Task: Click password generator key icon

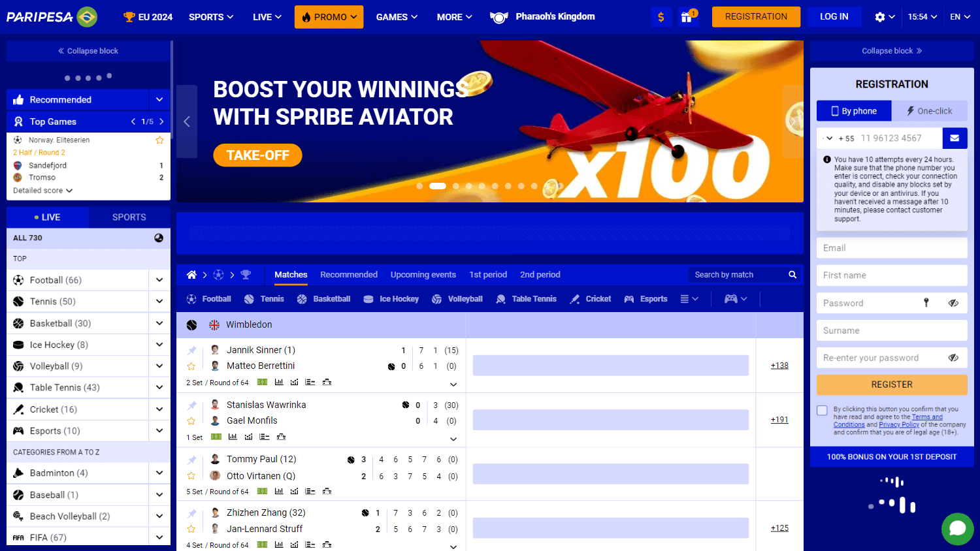Action: (926, 303)
